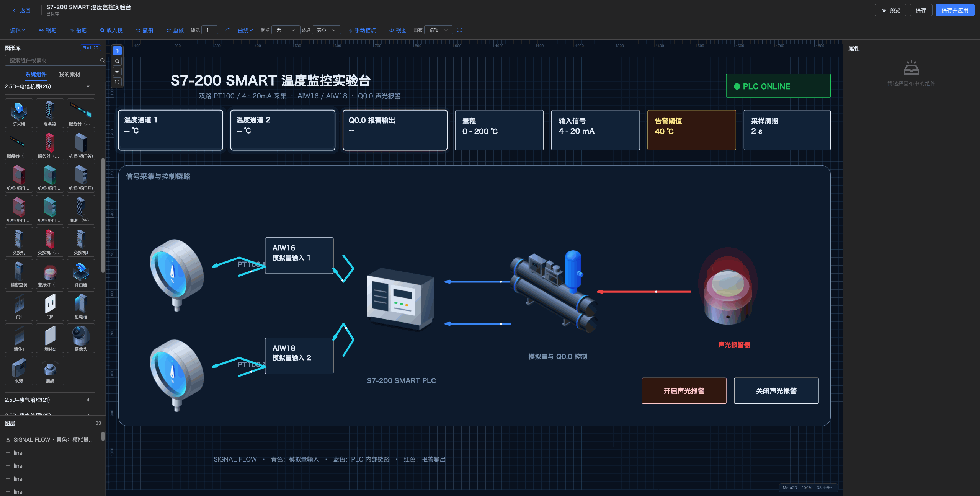Click the 开启声光报警 button on canvas
This screenshot has height=496, width=980.
click(x=684, y=391)
